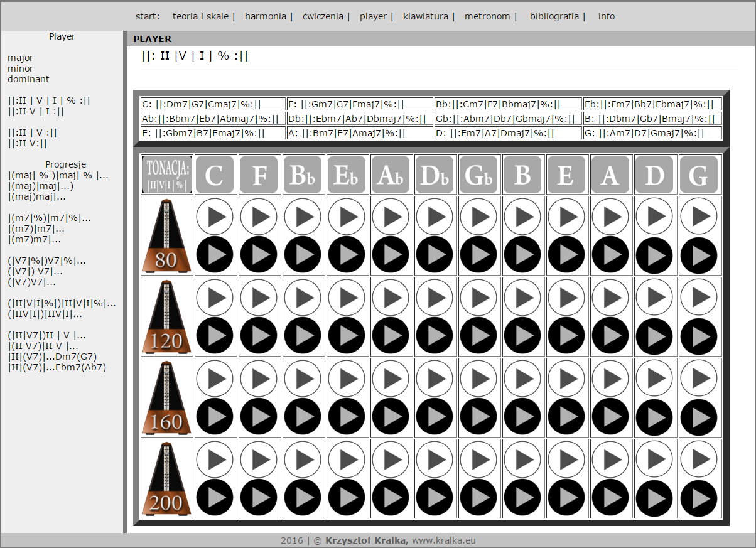Go to the player menu item
Screen dimensions: 756x548
[x=373, y=16]
